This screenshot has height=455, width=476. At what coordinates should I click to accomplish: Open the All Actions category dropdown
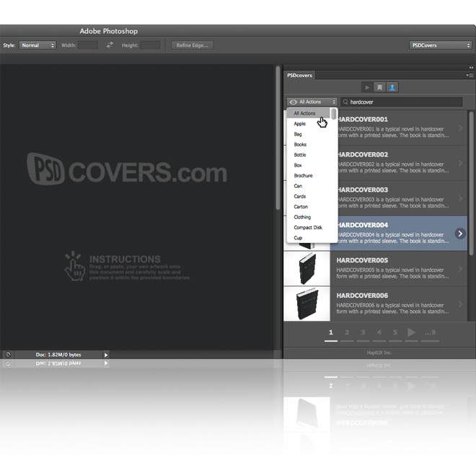pyautogui.click(x=312, y=102)
